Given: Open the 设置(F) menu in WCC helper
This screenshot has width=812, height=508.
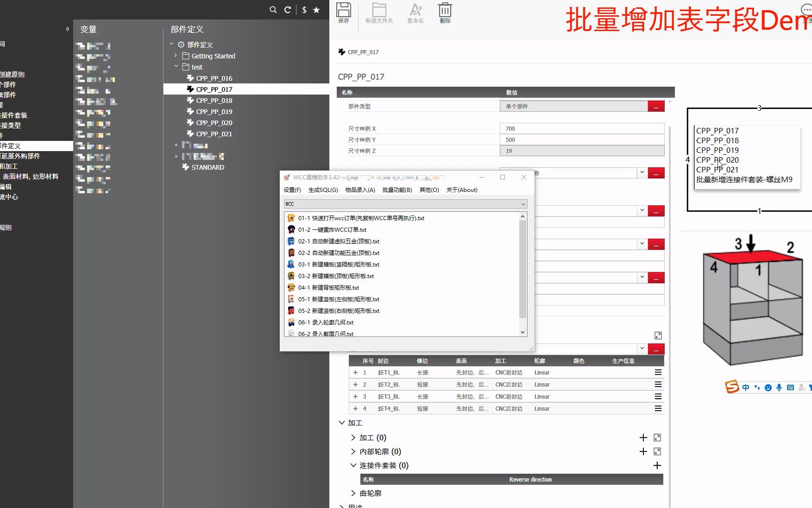Looking at the screenshot, I should (x=292, y=190).
